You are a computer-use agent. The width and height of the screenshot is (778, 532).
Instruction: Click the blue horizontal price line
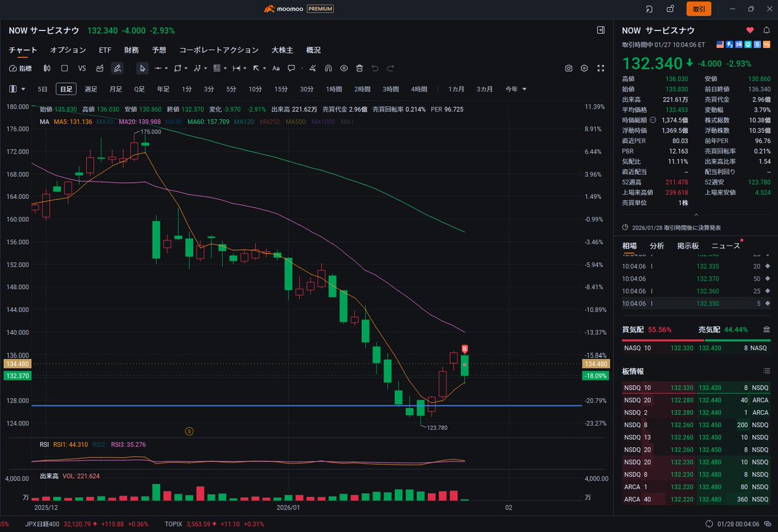[307, 406]
